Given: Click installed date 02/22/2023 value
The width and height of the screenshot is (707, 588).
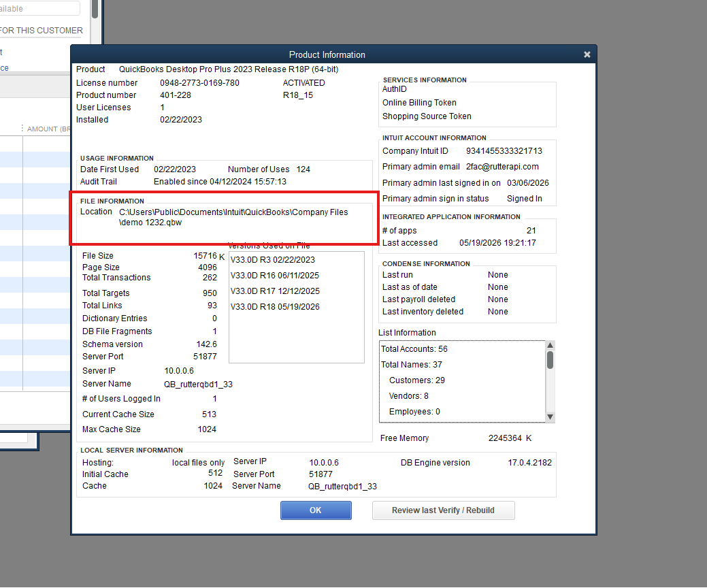Looking at the screenshot, I should pyautogui.click(x=181, y=120).
